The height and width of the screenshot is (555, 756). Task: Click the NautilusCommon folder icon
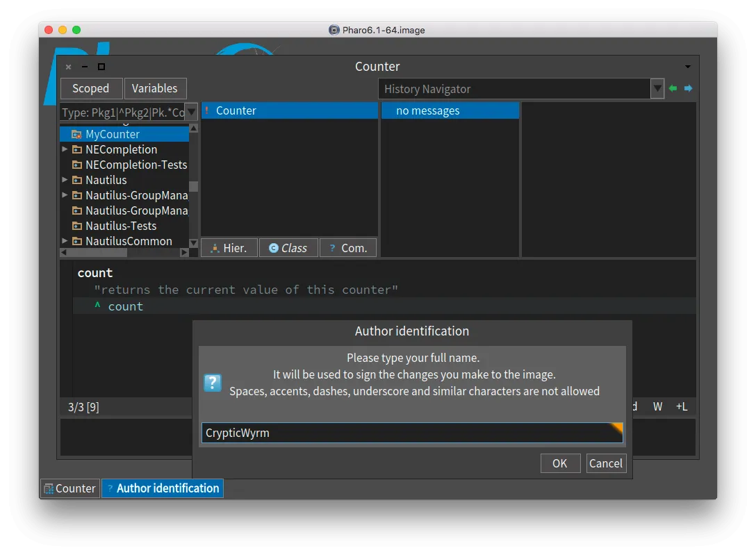click(76, 241)
